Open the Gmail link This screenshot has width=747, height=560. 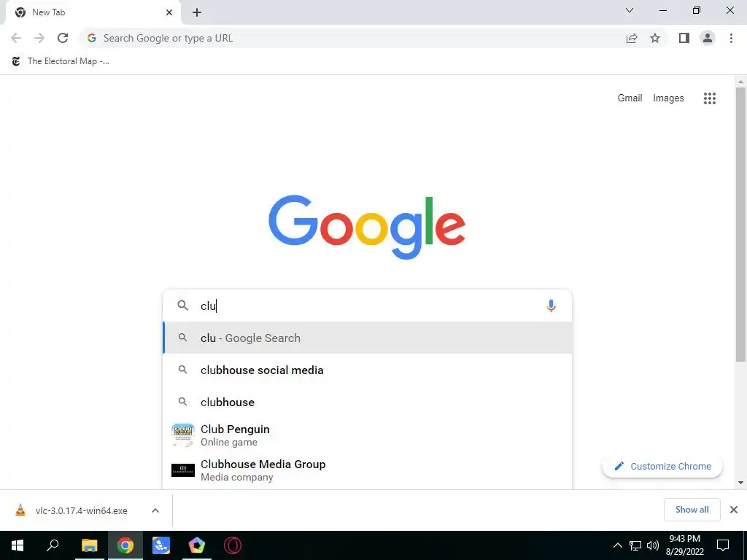(x=630, y=98)
